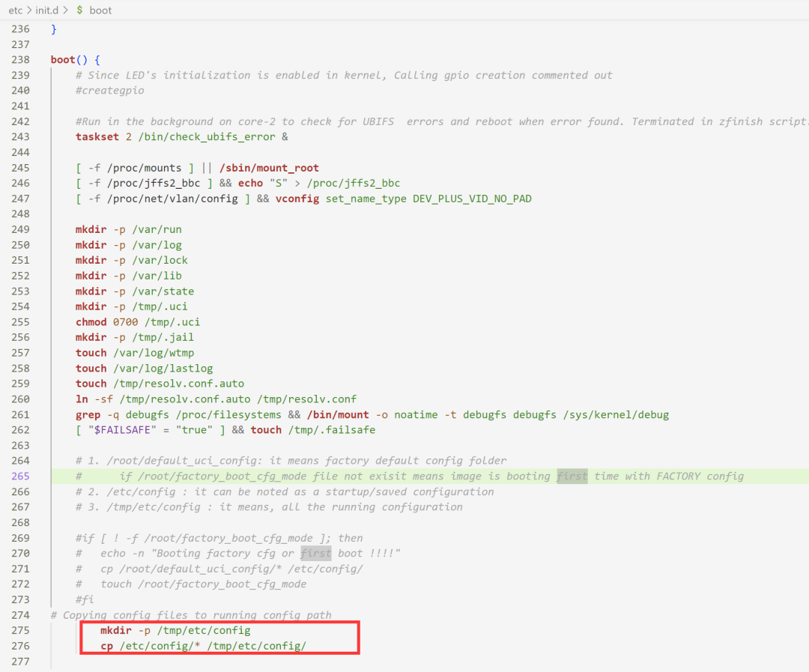The width and height of the screenshot is (809, 672).
Task: Click the 'vconfig' command
Action: tap(297, 199)
